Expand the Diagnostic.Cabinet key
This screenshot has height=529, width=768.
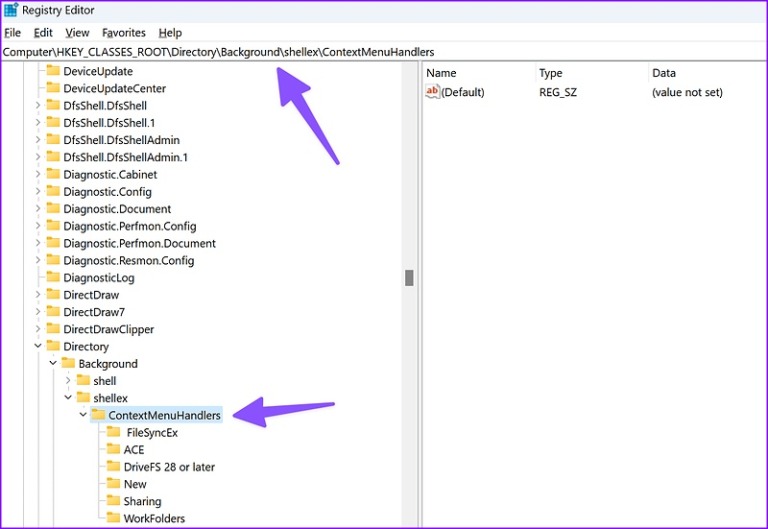(x=38, y=174)
